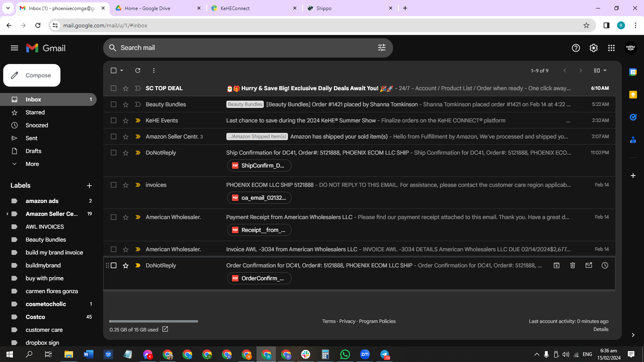Open the Receipt_from PDF attachment
Screen dimensions: 644x362
pyautogui.click(x=259, y=230)
